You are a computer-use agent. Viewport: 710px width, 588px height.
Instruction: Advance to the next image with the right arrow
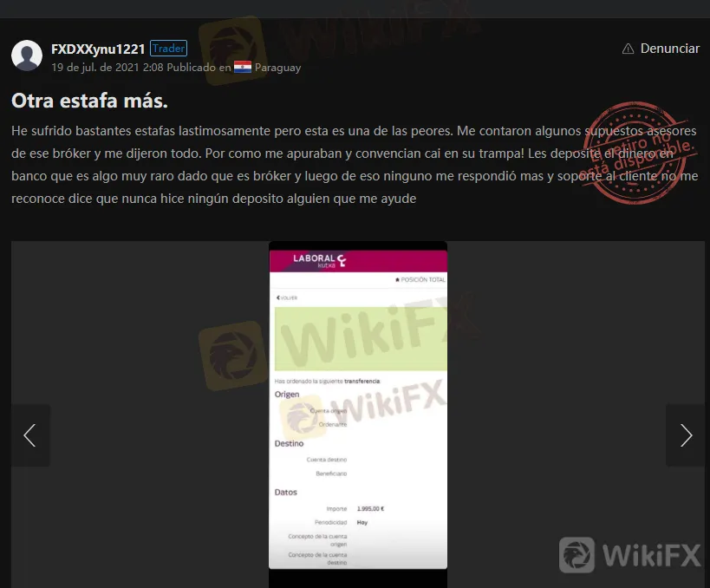click(x=685, y=435)
